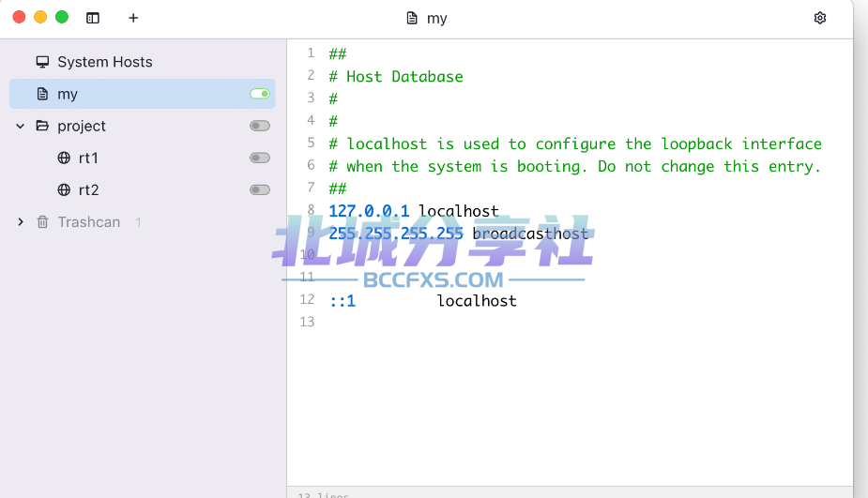Click localhost on line 12
Screen dimensions: 868x498
point(477,301)
